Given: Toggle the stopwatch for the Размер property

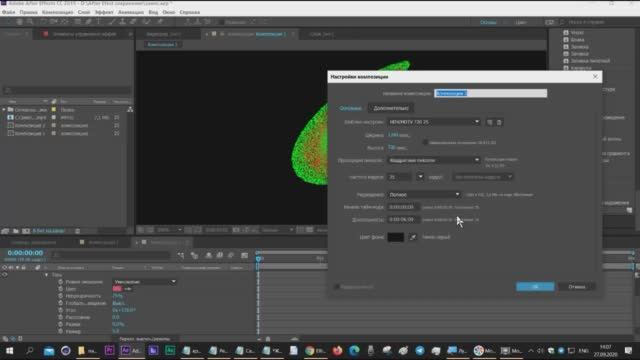Looking at the screenshot, I should (60, 324).
